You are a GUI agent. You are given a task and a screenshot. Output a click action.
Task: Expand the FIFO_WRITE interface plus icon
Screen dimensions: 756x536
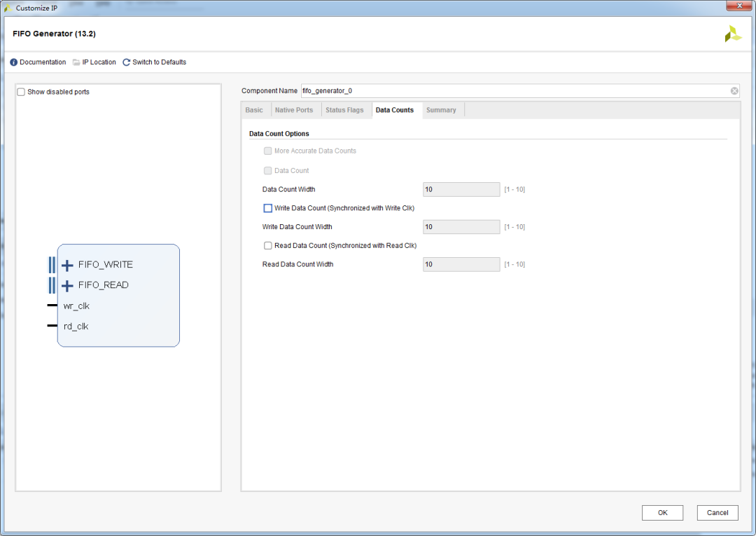click(67, 266)
